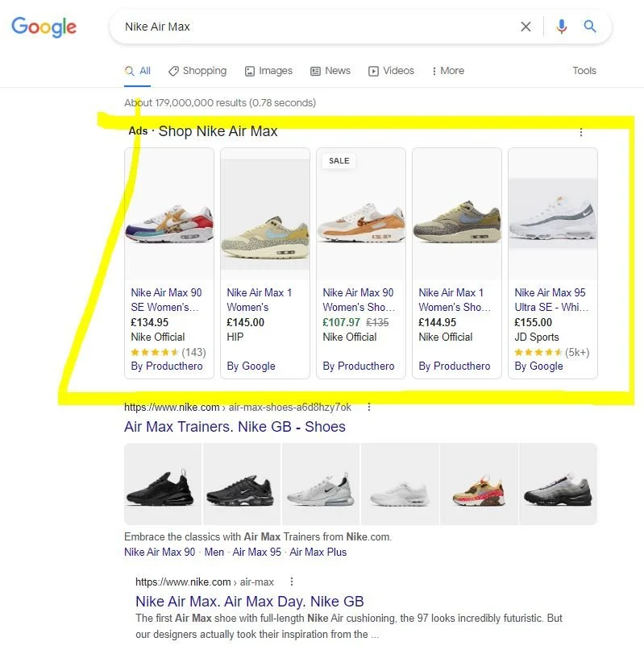
Task: Click first black Air Max 270 thumbnail
Action: [163, 484]
